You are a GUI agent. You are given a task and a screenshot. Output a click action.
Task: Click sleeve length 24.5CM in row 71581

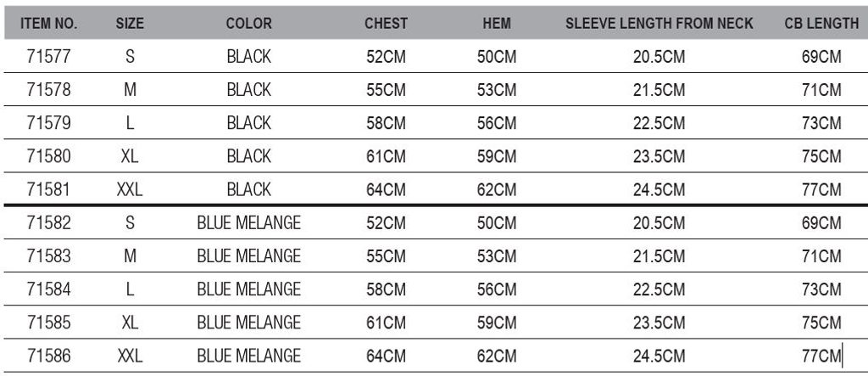click(x=659, y=189)
